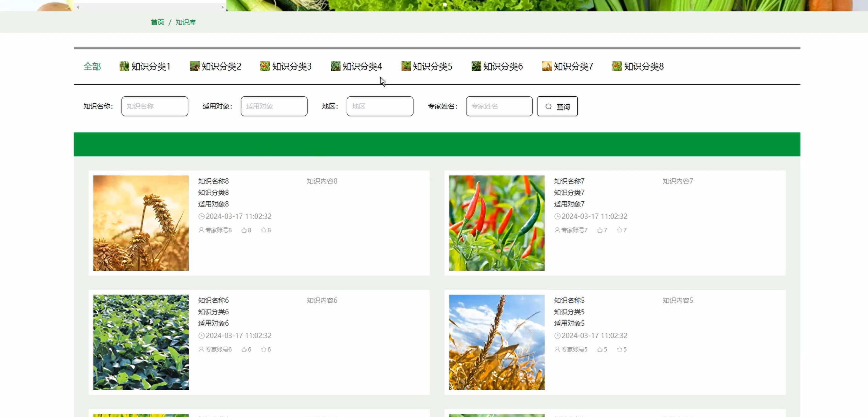
Task: Open the 知识名称7 title
Action: [569, 181]
